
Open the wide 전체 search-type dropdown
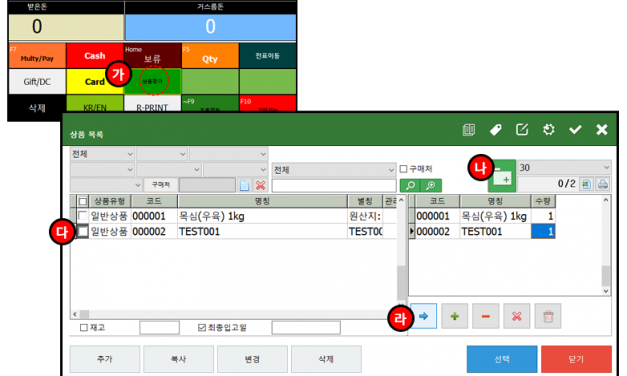pyautogui.click(x=334, y=170)
